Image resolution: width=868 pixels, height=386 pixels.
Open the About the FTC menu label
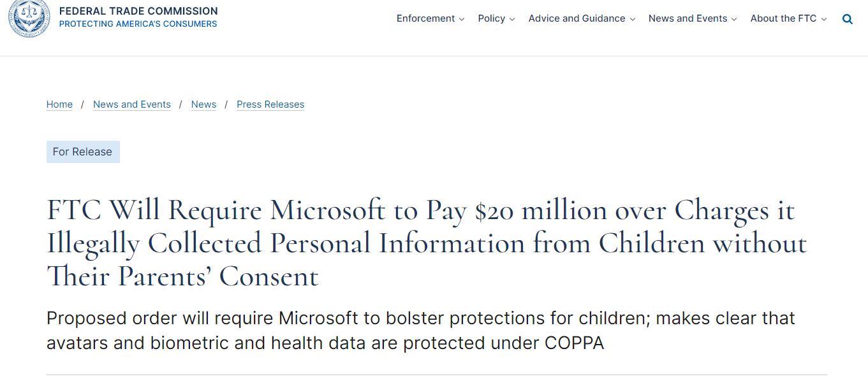pyautogui.click(x=783, y=18)
